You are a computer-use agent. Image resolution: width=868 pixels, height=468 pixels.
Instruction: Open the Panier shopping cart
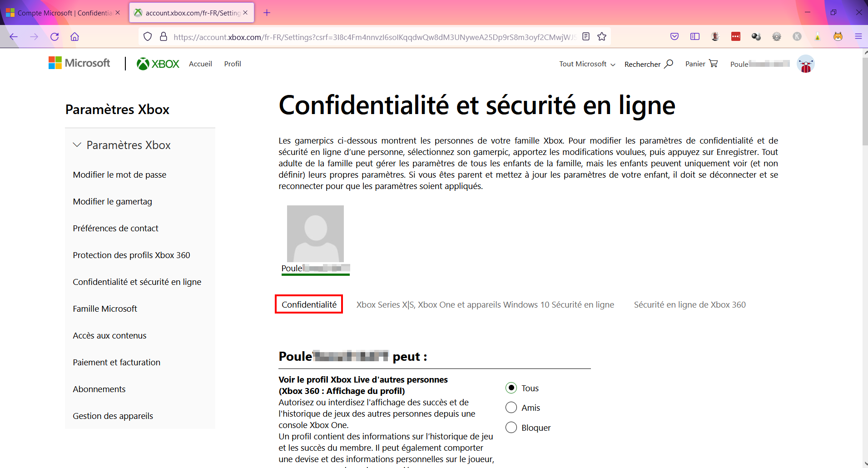701,64
